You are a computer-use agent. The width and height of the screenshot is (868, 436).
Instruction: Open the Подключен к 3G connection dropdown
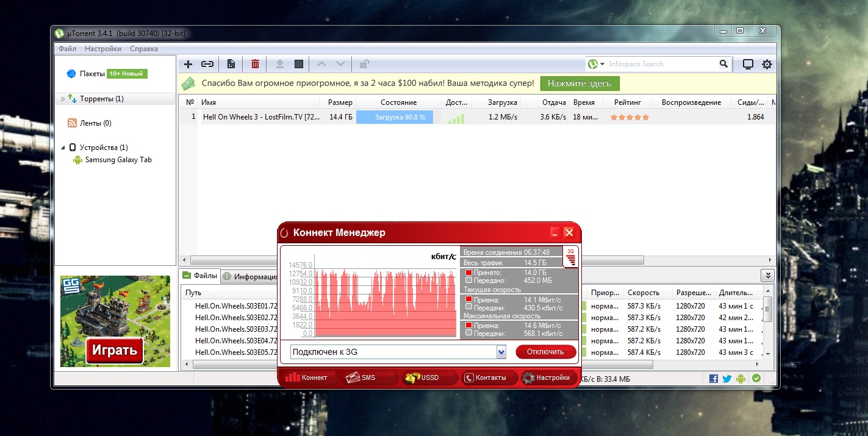pyautogui.click(x=501, y=352)
